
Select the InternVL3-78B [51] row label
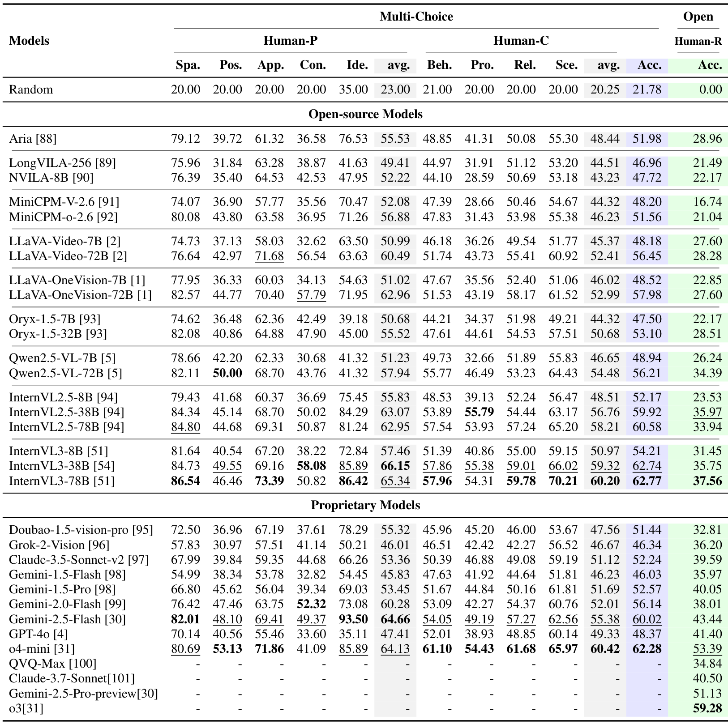pos(61,481)
